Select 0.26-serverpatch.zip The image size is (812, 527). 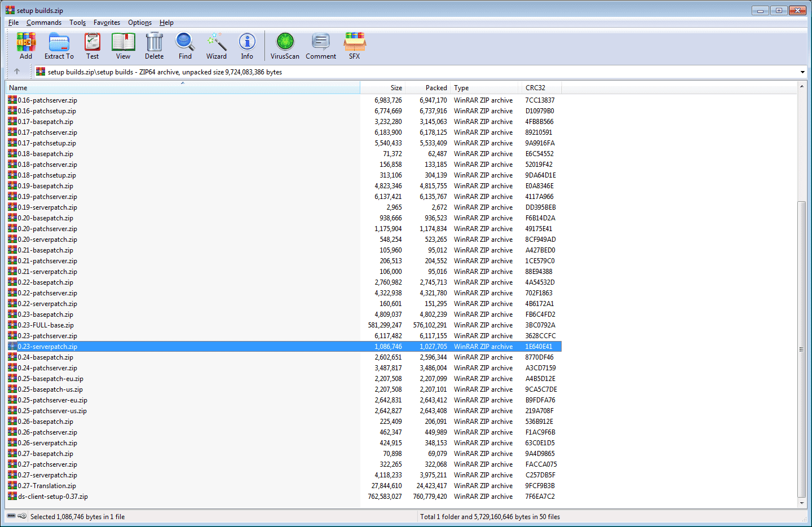click(x=47, y=442)
